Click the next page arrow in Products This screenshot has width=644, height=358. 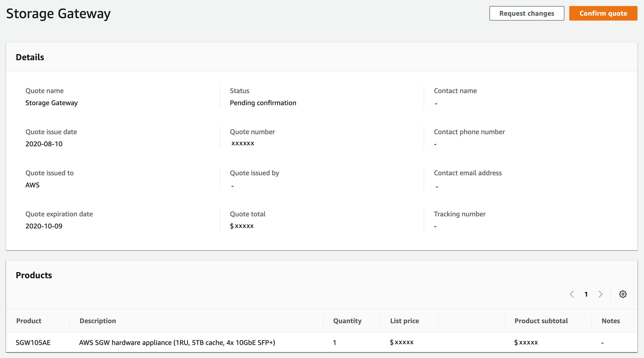[600, 294]
